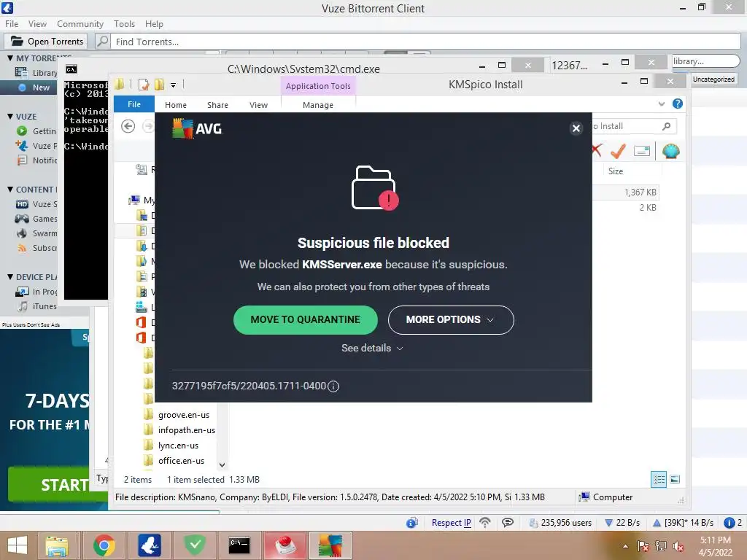Open AVG icon on taskbar
This screenshot has width=747, height=560.
[330, 545]
